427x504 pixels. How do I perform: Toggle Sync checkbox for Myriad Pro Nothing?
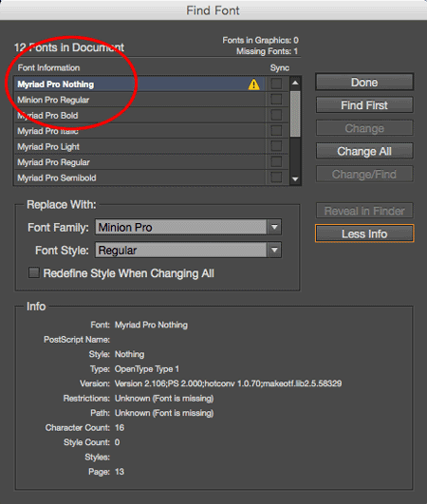pyautogui.click(x=276, y=84)
